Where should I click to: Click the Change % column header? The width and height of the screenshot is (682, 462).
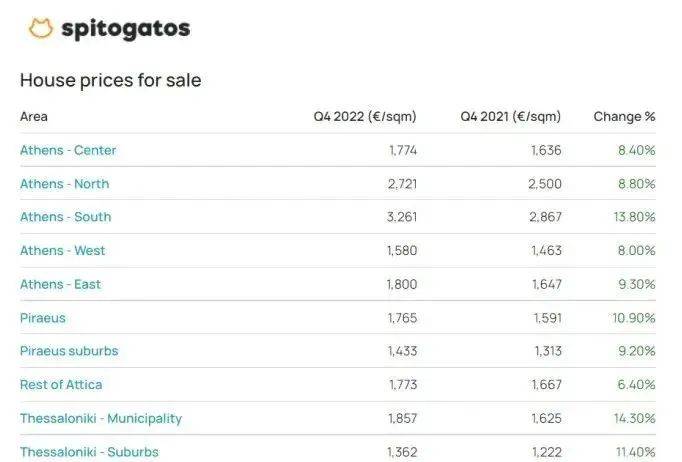[x=624, y=117]
